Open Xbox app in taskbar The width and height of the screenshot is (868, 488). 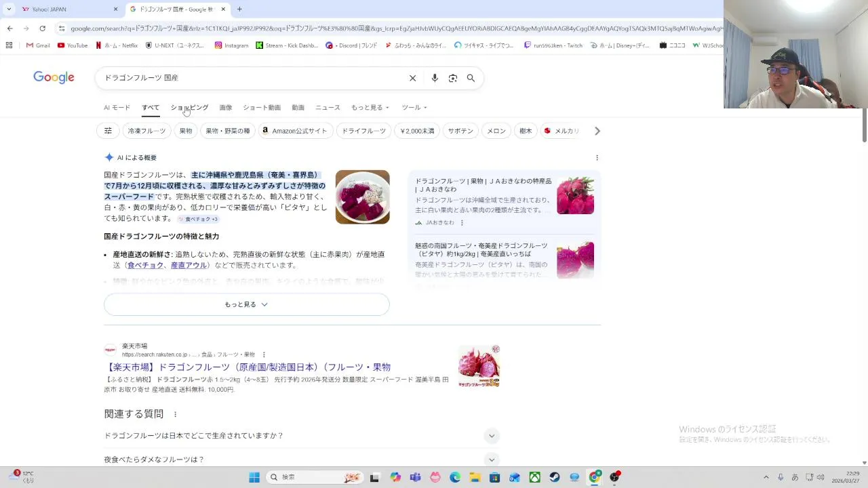(534, 477)
